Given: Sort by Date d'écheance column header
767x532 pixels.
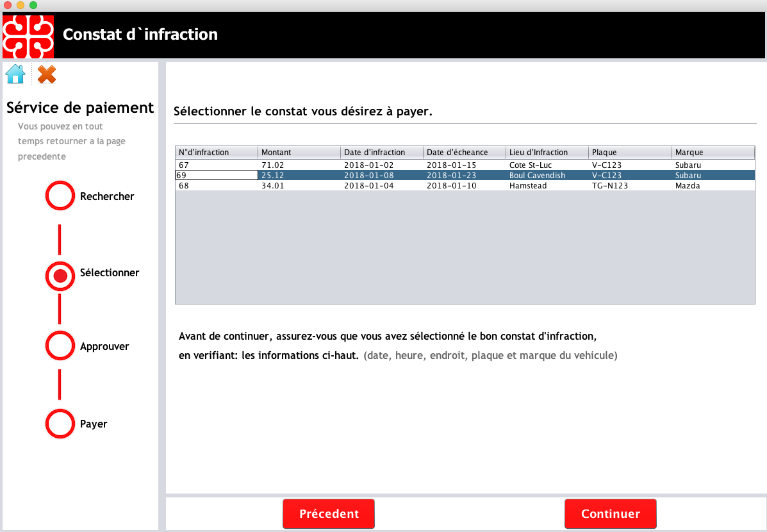Looking at the screenshot, I should pos(464,153).
